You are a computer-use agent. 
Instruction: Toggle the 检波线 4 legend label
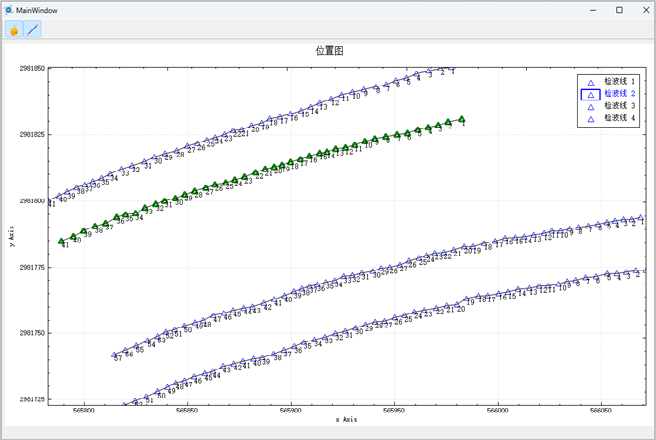619,118
